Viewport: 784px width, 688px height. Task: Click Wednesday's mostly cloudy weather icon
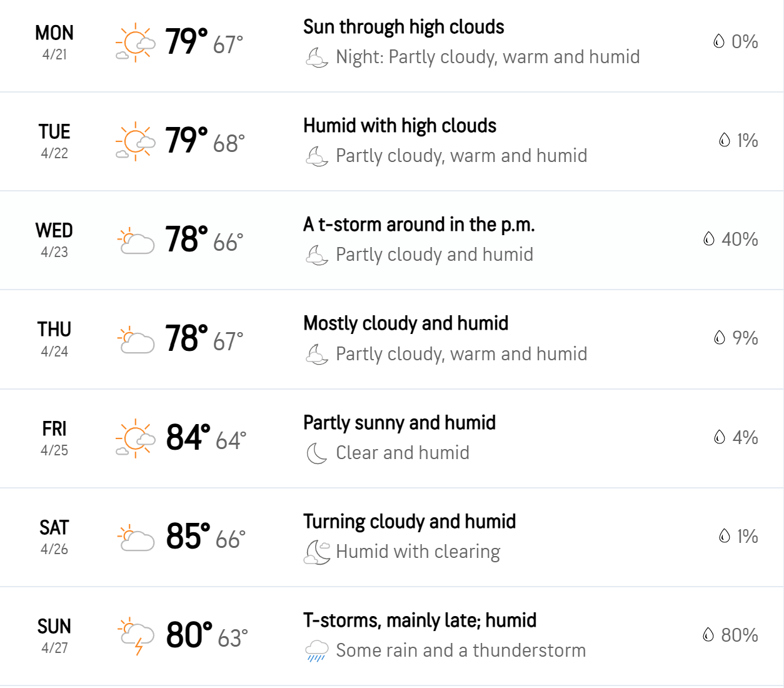coord(136,241)
